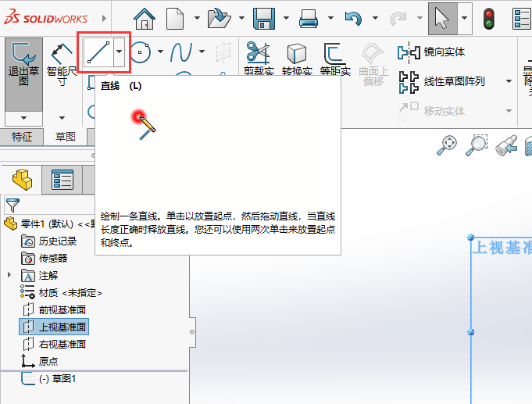Create a new document with New icon
The height and width of the screenshot is (404, 532).
coord(175,18)
